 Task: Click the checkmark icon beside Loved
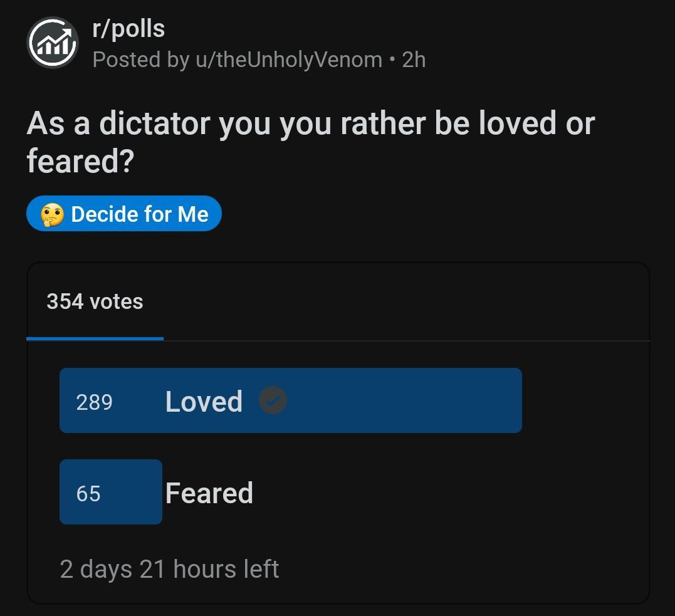pyautogui.click(x=273, y=400)
